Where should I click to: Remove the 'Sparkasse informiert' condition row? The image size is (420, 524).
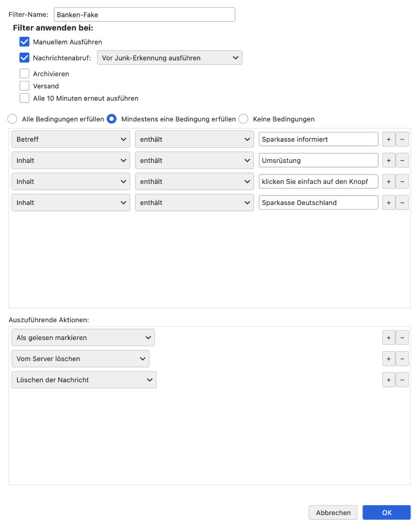(402, 139)
